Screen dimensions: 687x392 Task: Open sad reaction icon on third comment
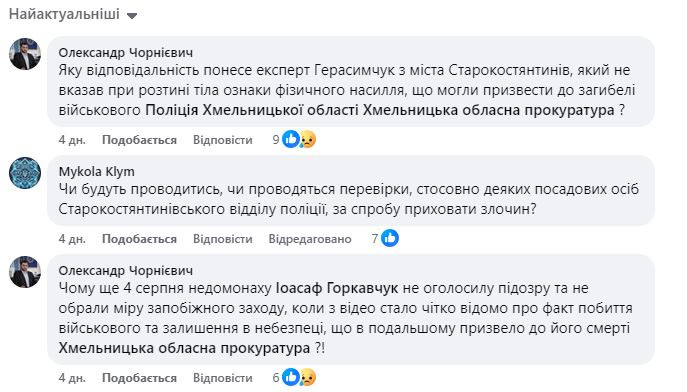308,378
